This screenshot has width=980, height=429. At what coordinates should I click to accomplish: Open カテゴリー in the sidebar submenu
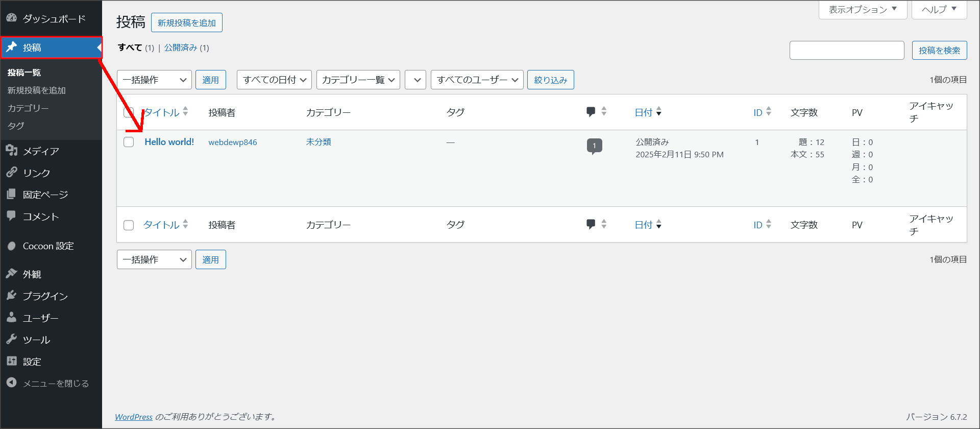point(28,108)
